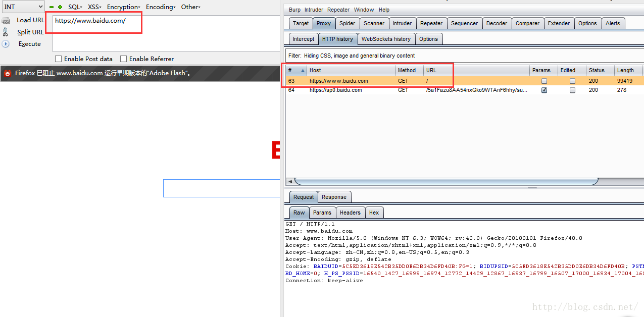Click the scrollbar left arrow in history table
Screen dimensions: 644x317
(290, 181)
